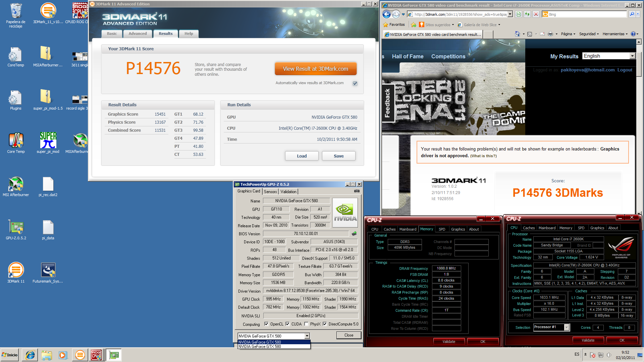Switch to the Sensors tab in GPU-Z
The image size is (644, 362).
click(270, 192)
